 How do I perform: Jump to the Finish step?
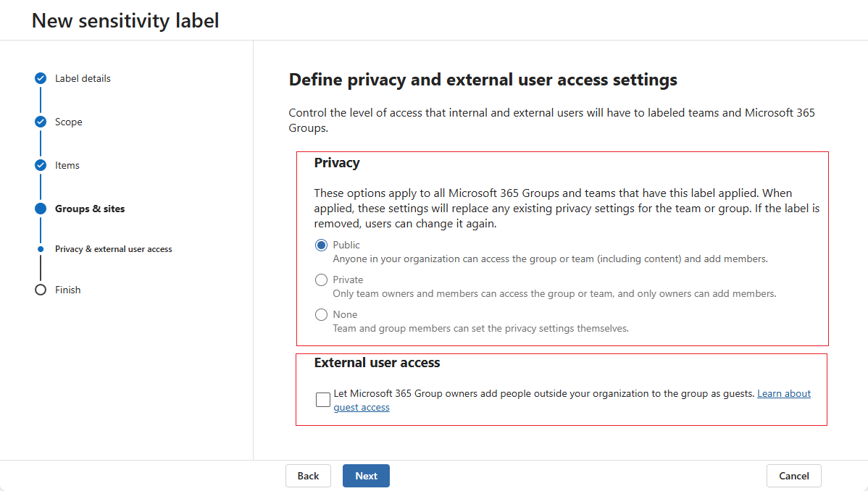[x=68, y=289]
